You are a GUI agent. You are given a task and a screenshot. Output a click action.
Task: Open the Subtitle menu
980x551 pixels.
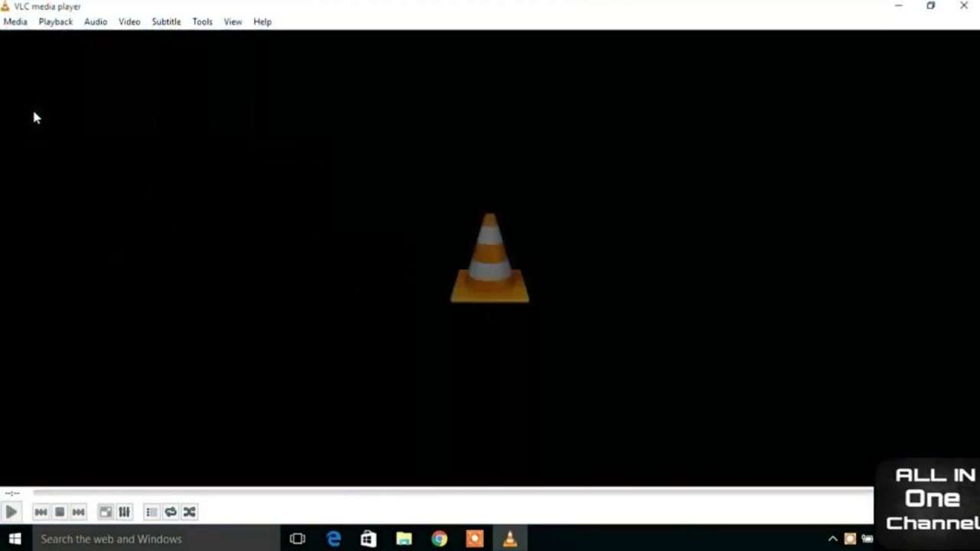pos(166,21)
